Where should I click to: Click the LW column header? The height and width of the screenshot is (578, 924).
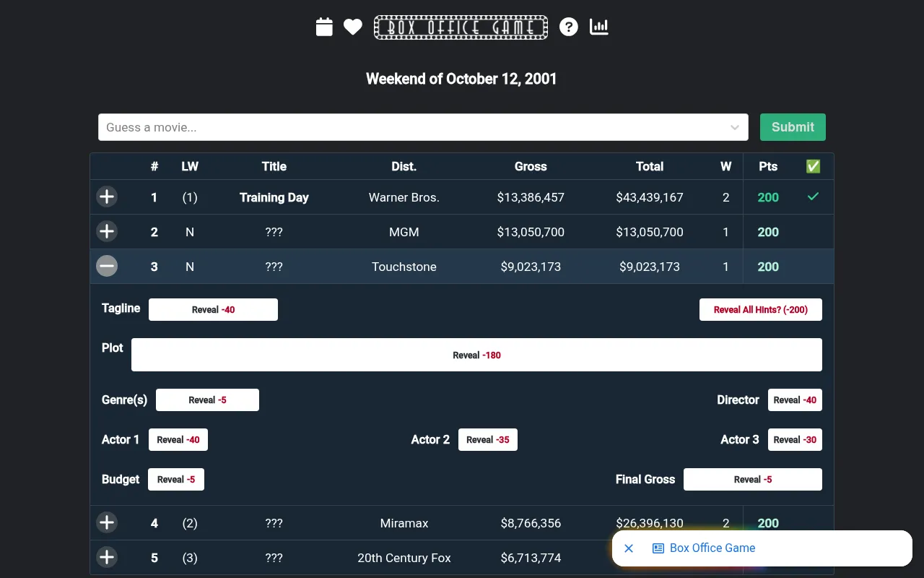pyautogui.click(x=190, y=166)
